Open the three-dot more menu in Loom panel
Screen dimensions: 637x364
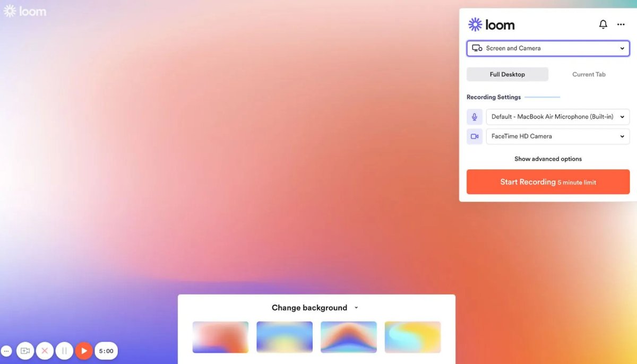621,24
